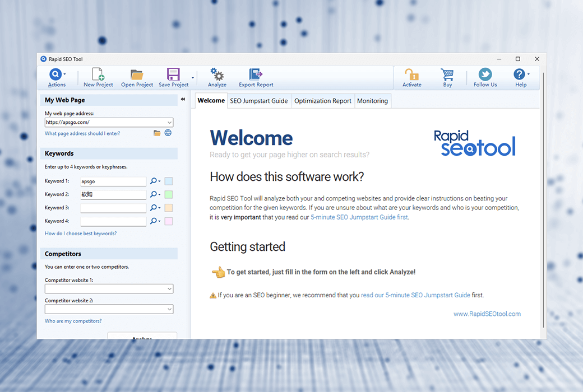Open Keyword 2 search magnifier dropdown
This screenshot has width=583, height=392.
point(155,194)
